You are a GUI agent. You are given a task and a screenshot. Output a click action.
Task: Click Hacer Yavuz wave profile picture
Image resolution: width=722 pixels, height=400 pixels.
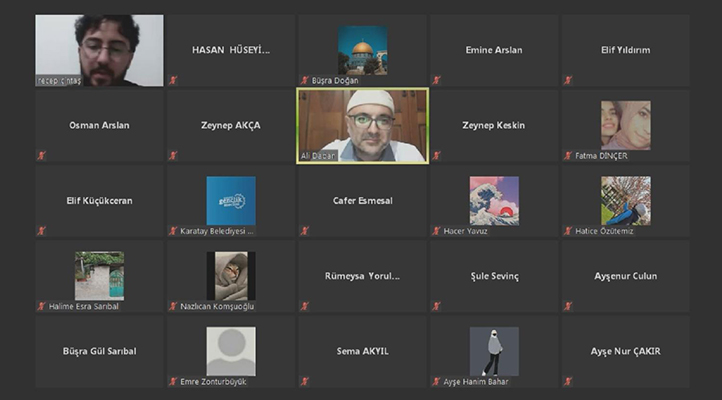494,201
